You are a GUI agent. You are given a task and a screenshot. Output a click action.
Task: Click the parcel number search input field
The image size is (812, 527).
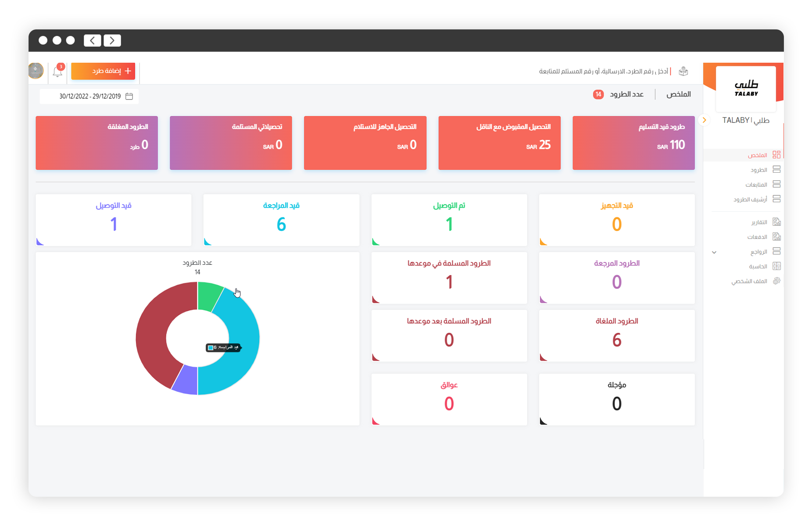pos(603,71)
